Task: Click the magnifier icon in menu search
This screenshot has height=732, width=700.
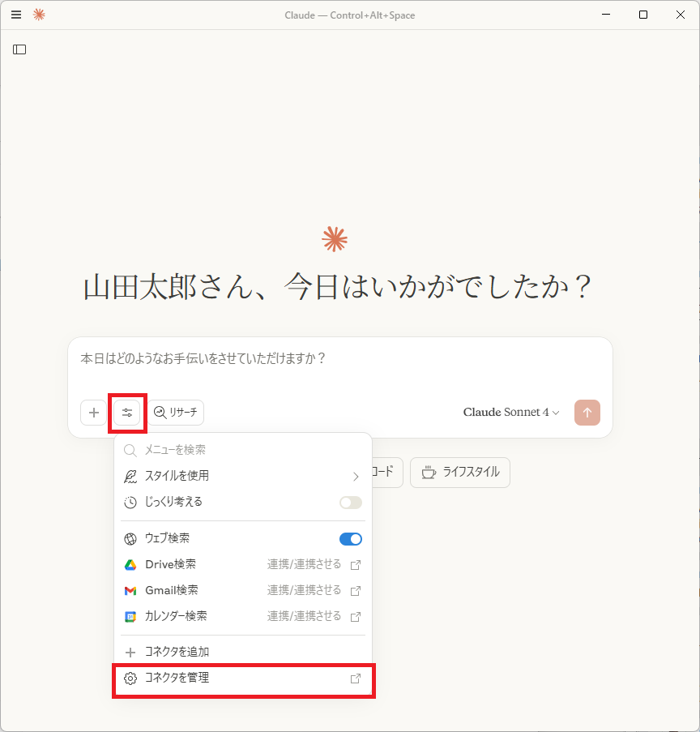Action: 130,451
